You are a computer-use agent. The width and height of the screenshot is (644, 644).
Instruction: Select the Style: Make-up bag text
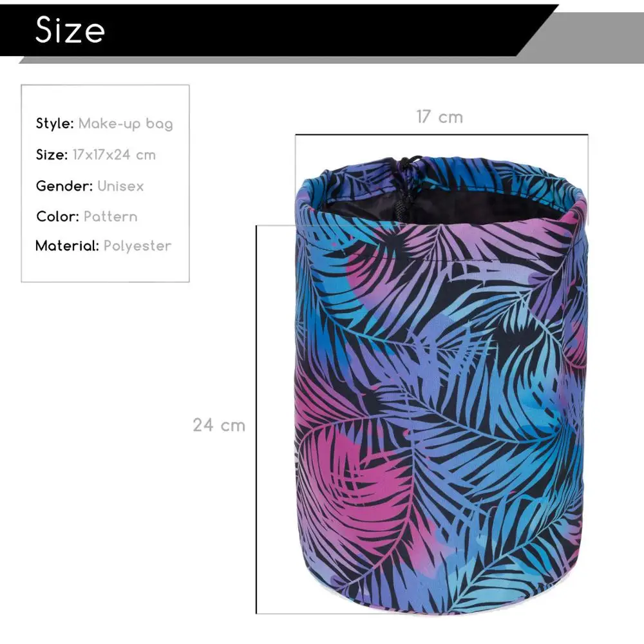pos(104,124)
